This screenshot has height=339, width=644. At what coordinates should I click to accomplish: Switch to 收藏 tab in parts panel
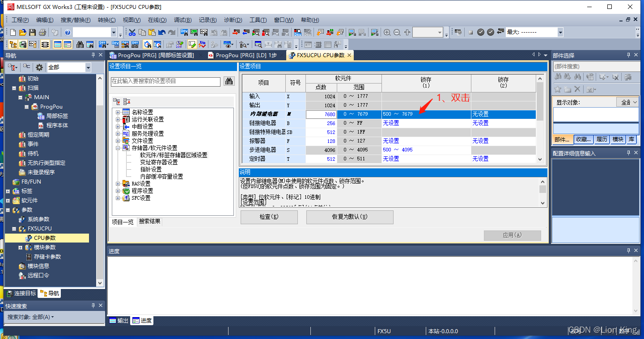[x=583, y=139]
